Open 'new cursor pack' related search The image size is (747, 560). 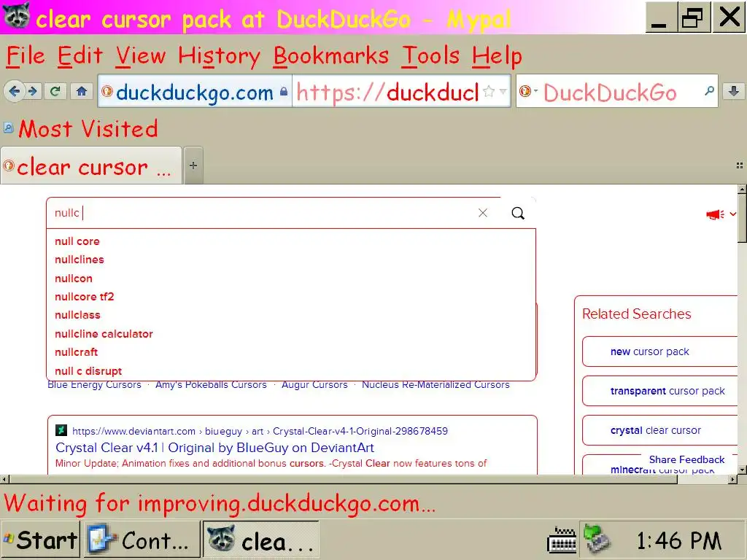point(659,351)
